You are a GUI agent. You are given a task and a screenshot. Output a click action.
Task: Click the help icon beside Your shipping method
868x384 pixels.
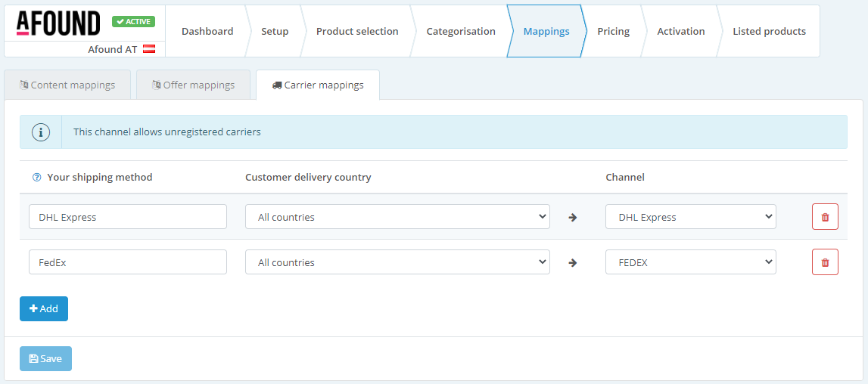[37, 177]
